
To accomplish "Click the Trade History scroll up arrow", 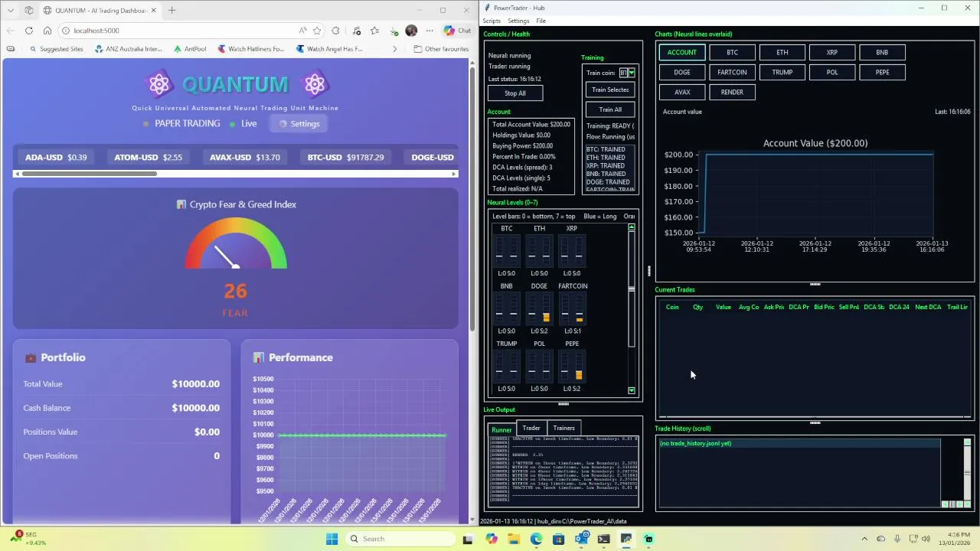I will coord(967,442).
